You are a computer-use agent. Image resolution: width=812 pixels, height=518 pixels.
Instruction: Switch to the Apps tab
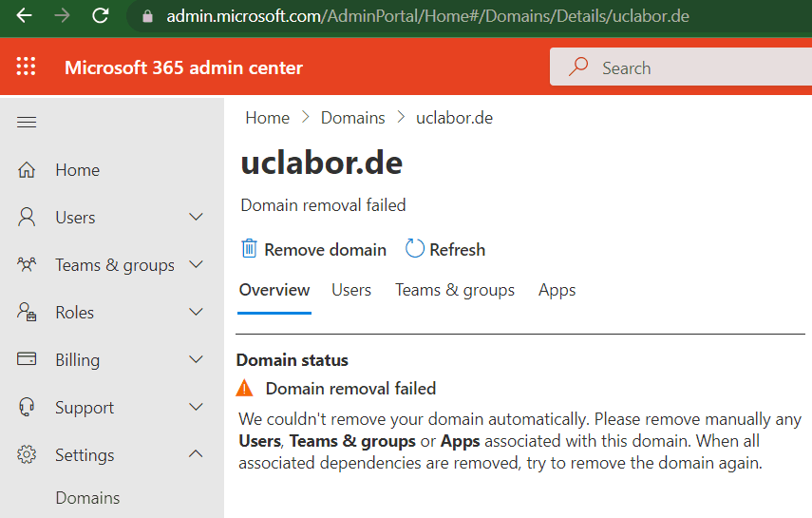pyautogui.click(x=557, y=290)
